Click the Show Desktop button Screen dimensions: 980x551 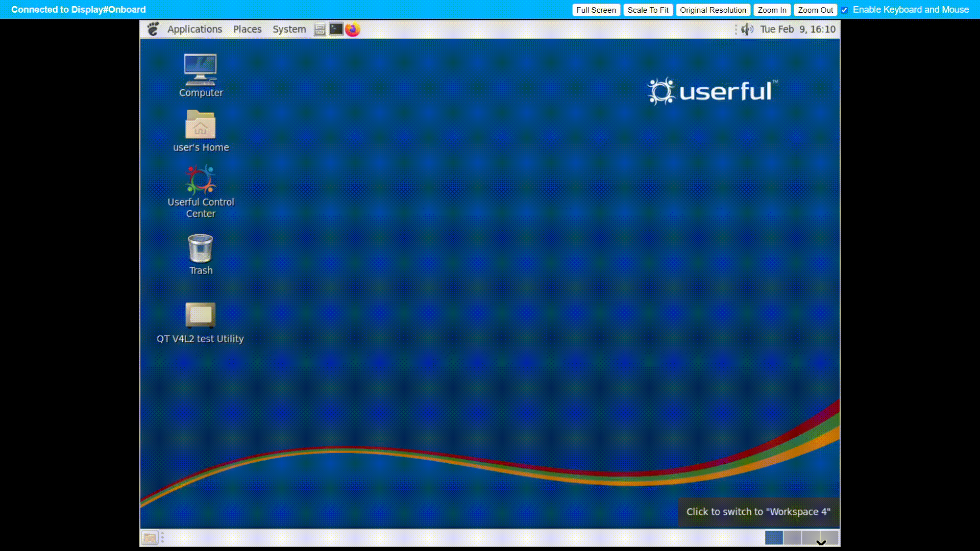150,538
